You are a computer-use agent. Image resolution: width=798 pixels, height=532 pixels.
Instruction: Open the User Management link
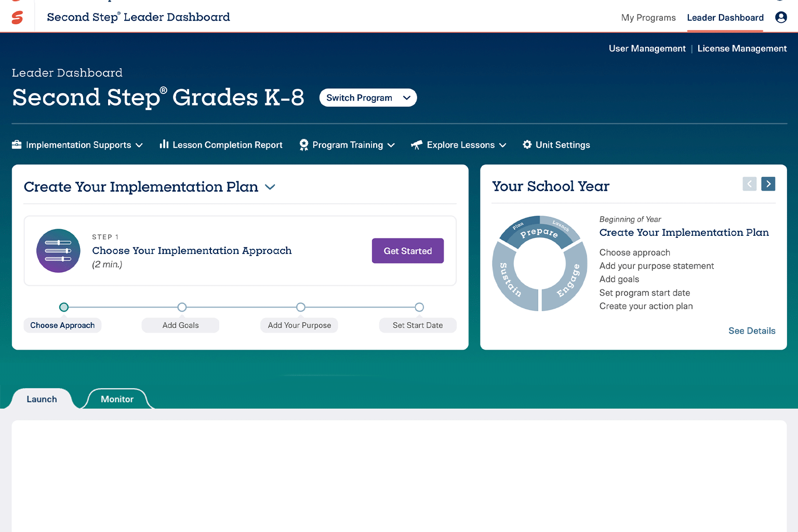coord(647,48)
